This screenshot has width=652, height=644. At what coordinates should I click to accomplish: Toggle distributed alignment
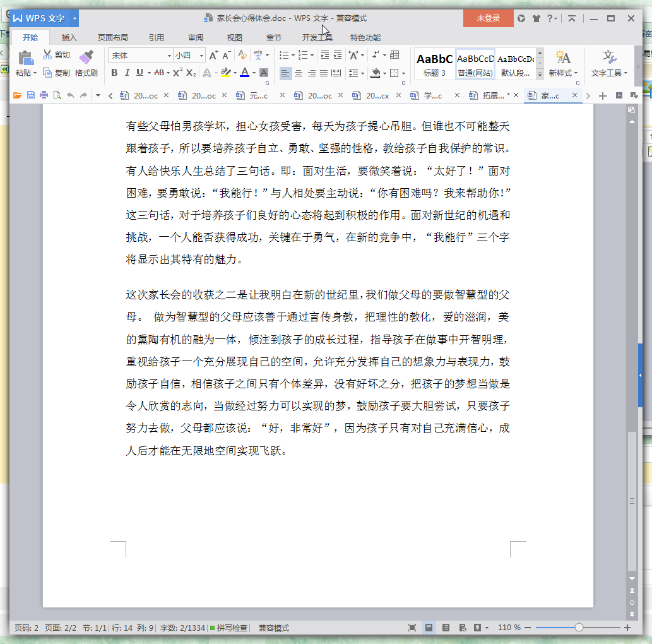tap(336, 73)
